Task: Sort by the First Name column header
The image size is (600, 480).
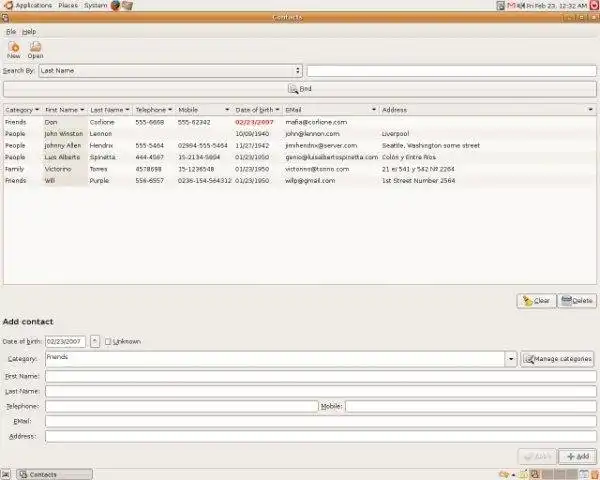Action: click(x=64, y=110)
